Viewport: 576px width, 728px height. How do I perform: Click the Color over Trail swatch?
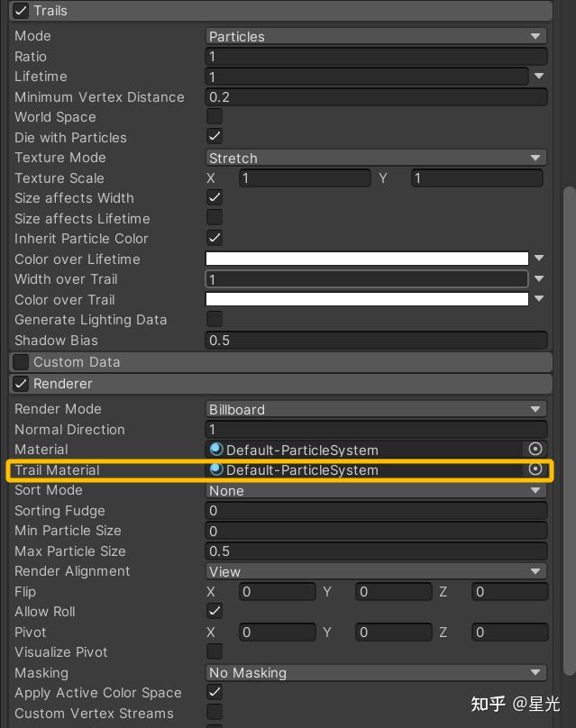[x=367, y=298]
